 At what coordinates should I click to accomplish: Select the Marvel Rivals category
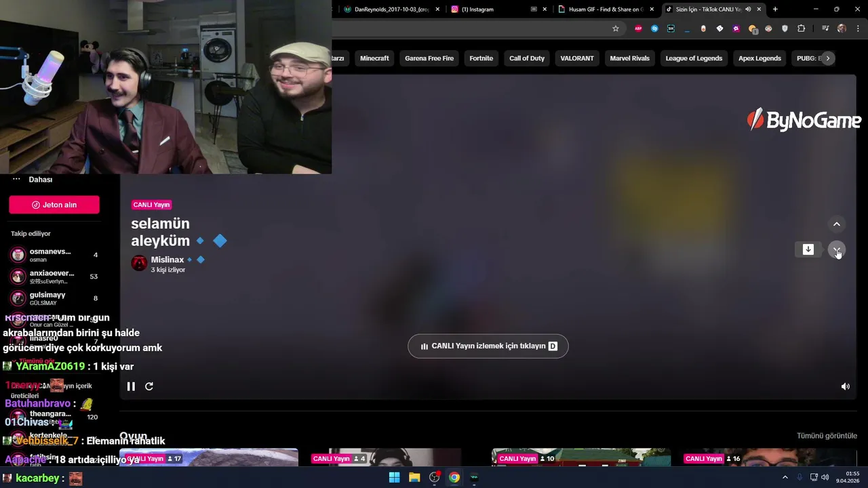click(630, 58)
